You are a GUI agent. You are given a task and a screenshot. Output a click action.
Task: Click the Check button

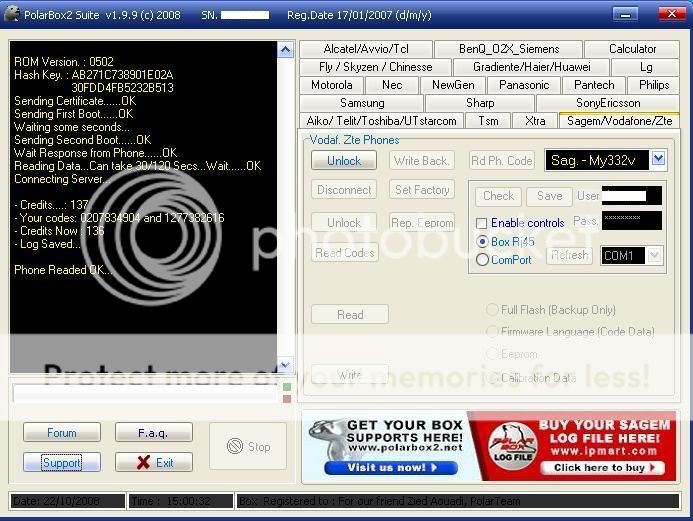pyautogui.click(x=499, y=196)
